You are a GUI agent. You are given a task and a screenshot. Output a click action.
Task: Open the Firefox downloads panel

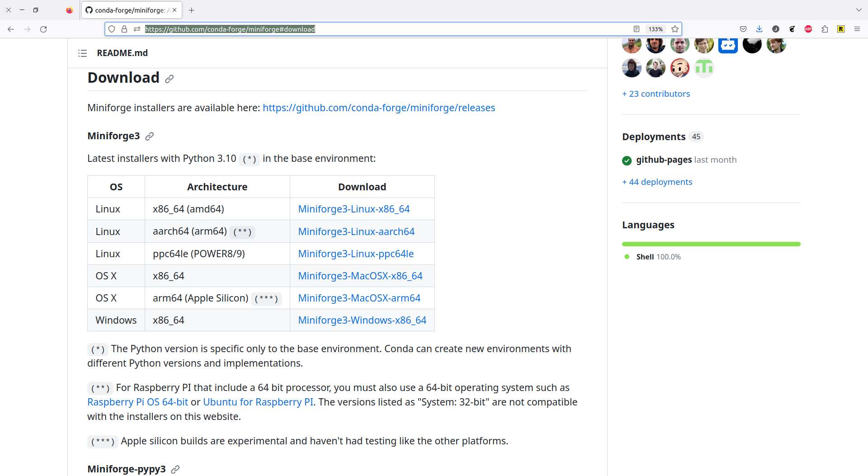pos(759,29)
